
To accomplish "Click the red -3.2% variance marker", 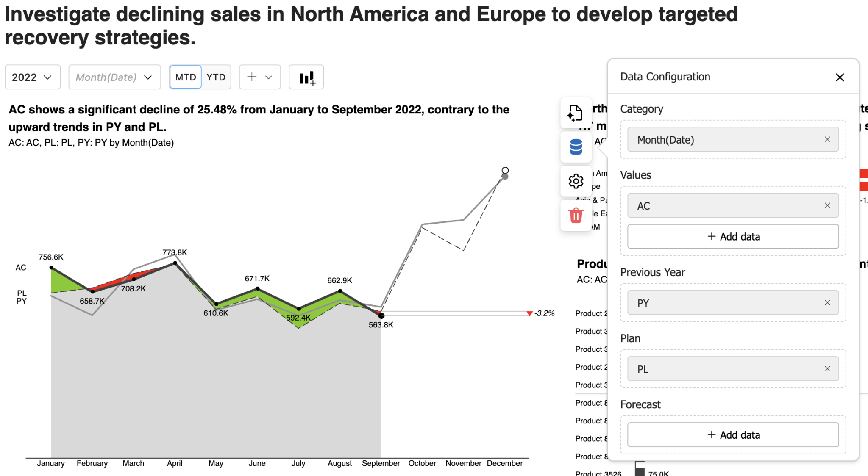I will [530, 313].
